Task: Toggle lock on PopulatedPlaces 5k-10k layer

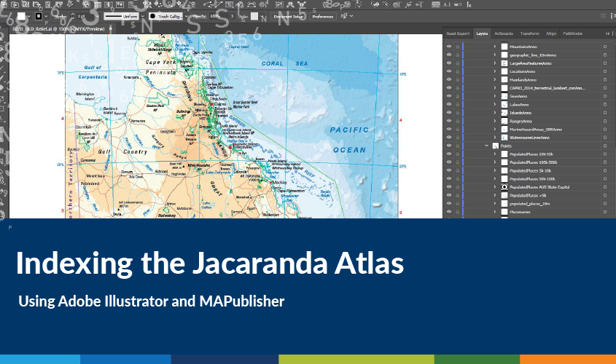Action: click(457, 170)
